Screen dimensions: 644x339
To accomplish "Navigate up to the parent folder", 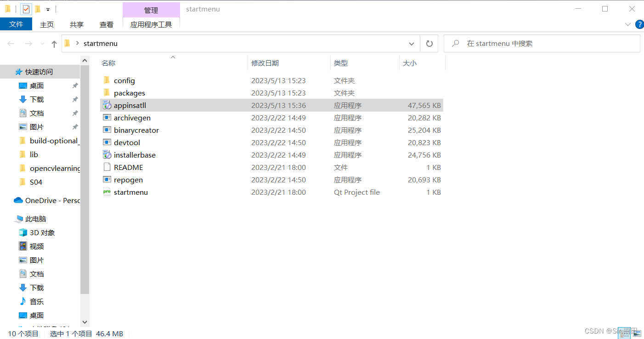I will pos(54,43).
